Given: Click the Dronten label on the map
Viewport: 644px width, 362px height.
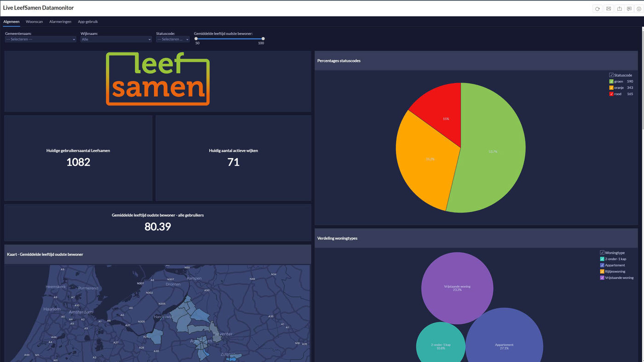Looking at the screenshot, I should [173, 284].
